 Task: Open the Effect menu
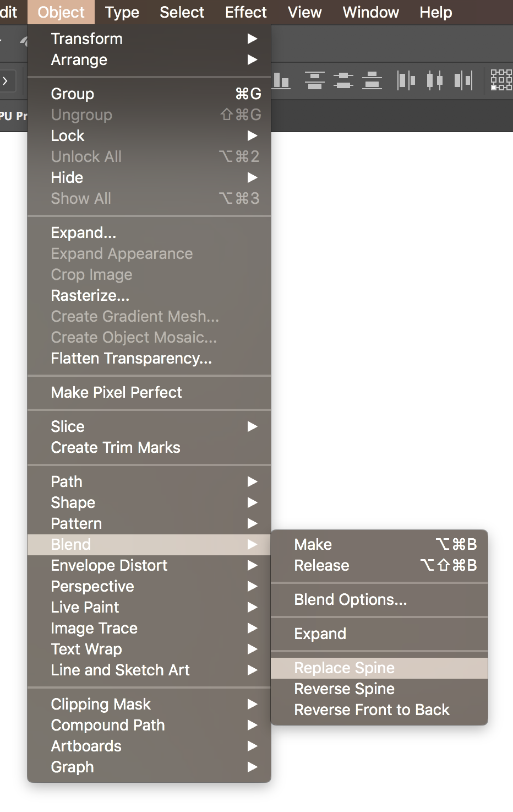245,12
